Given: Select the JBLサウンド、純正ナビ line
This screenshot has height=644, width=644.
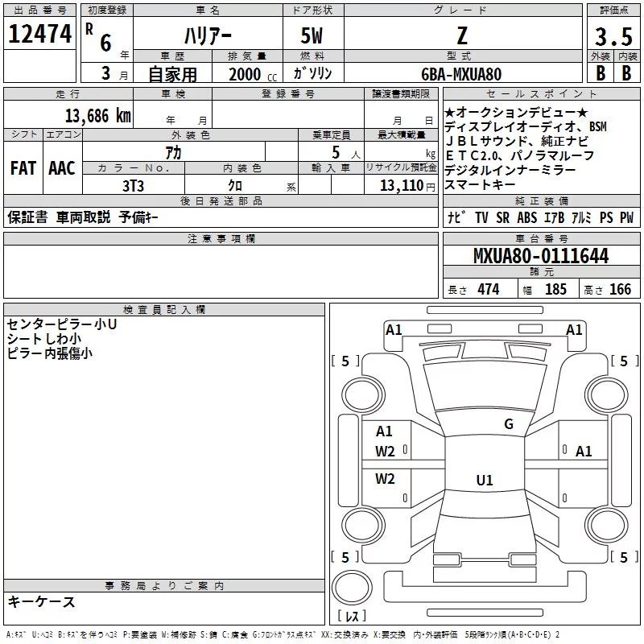Looking at the screenshot, I should [516, 141].
